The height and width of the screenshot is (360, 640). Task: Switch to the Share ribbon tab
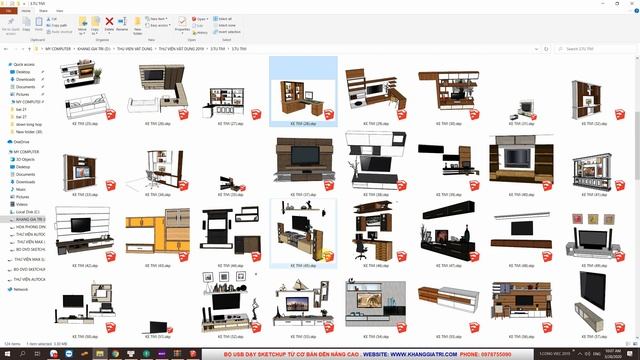pos(43,11)
